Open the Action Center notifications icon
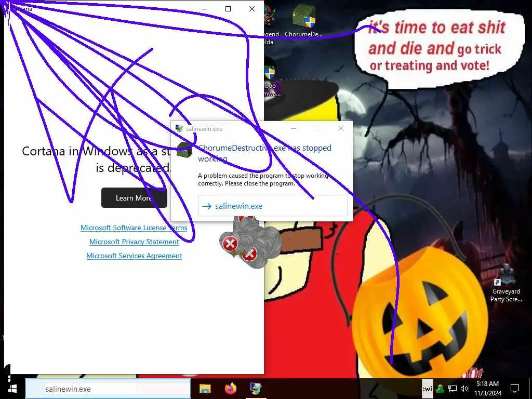 point(515,389)
